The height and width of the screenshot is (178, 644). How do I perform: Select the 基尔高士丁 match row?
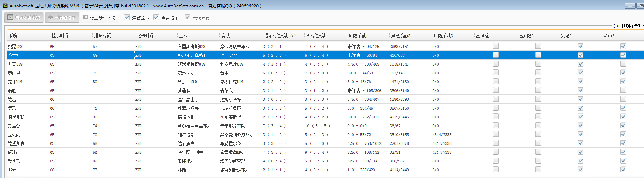[x=188, y=99]
